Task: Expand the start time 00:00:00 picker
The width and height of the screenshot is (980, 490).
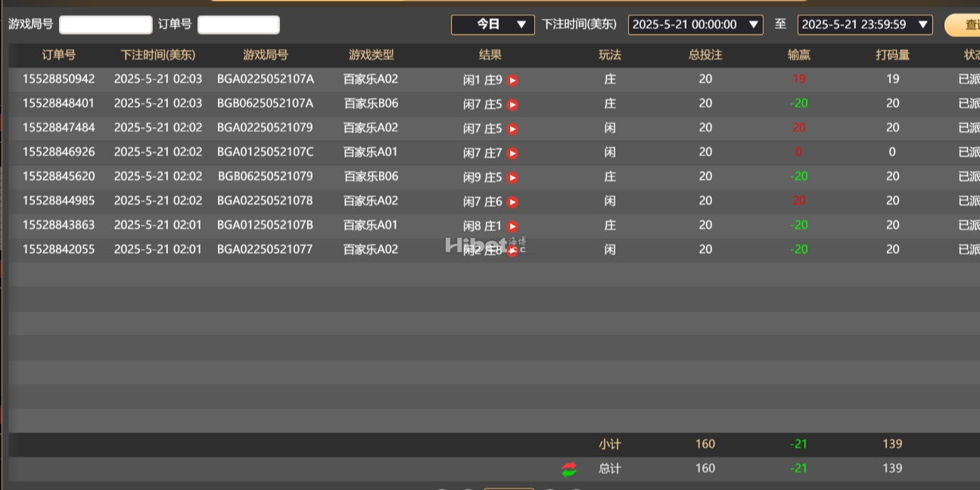Action: [695, 24]
